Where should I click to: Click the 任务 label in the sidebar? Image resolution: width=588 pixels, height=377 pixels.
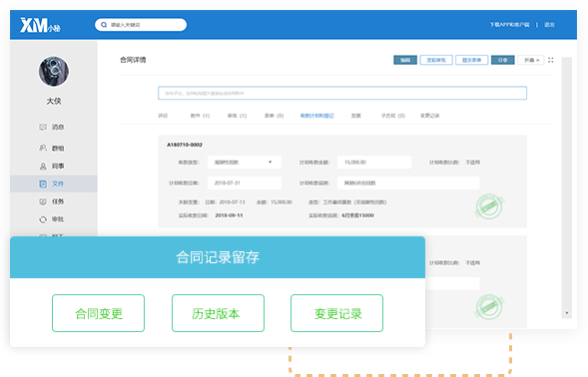[x=58, y=201]
